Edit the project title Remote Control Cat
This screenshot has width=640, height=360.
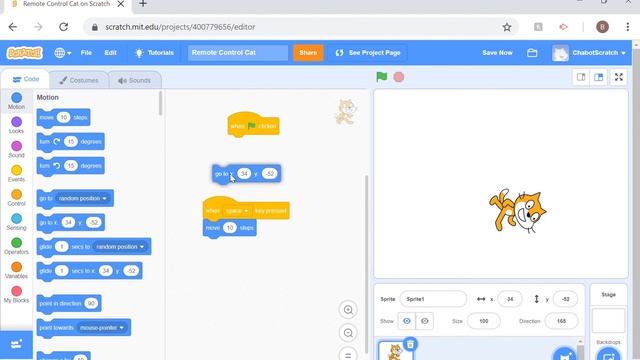click(238, 53)
